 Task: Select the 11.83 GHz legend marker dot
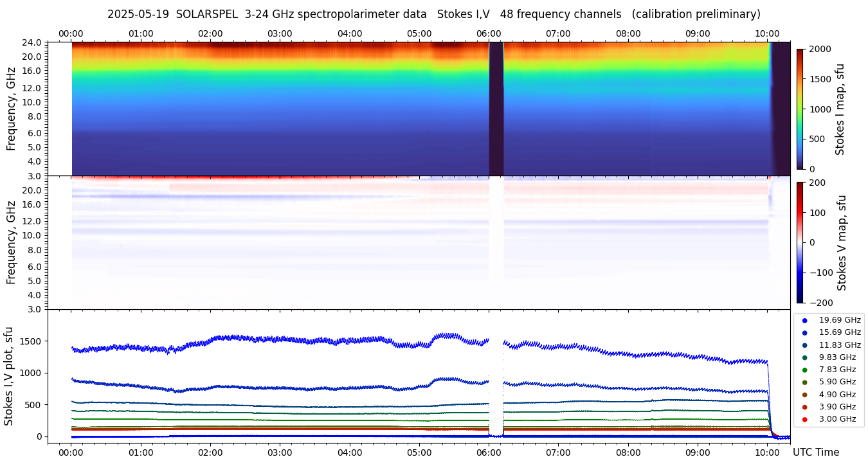pos(804,345)
